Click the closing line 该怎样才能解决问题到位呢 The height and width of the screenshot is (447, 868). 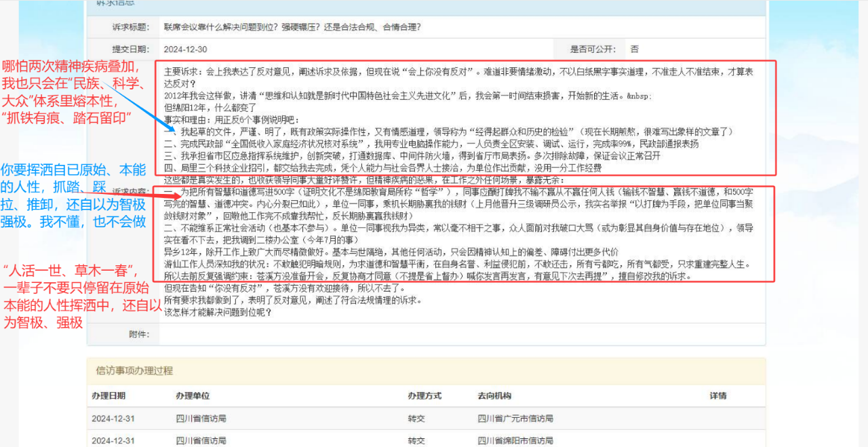[218, 312]
